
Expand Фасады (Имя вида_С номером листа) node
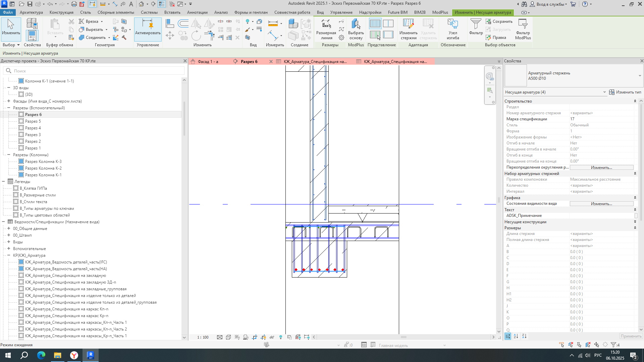9,101
